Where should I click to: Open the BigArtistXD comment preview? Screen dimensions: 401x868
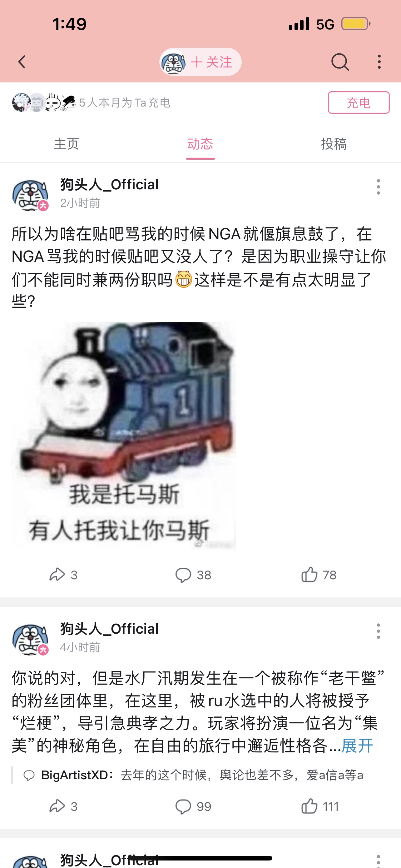pyautogui.click(x=193, y=775)
